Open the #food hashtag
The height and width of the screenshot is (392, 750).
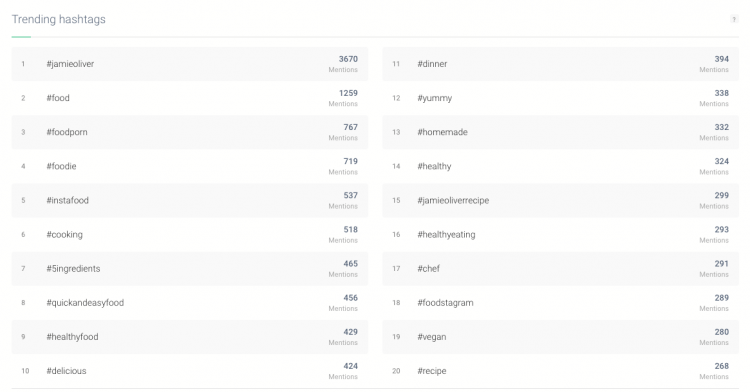click(58, 98)
